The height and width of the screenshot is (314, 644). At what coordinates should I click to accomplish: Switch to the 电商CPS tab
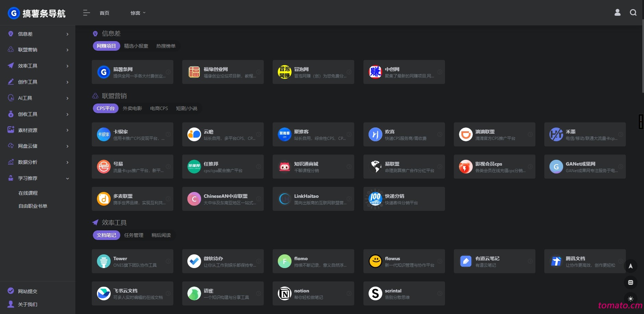tap(159, 108)
